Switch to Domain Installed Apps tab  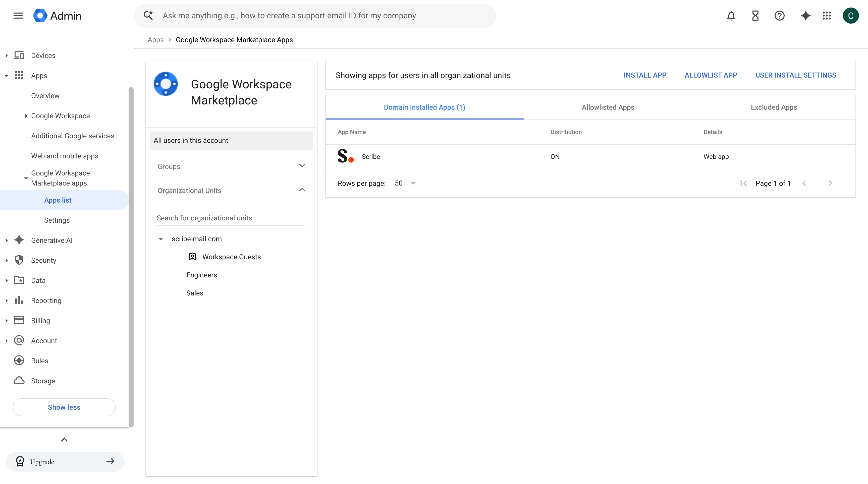[x=424, y=107]
